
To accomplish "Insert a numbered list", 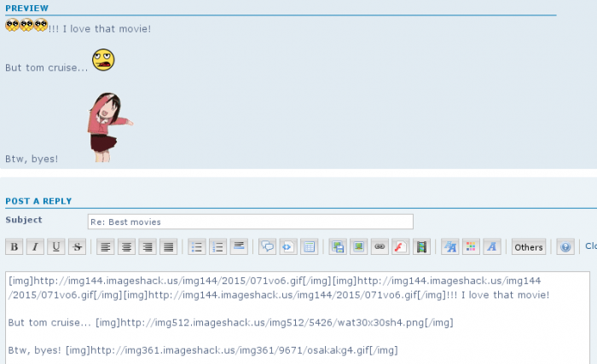I will pyautogui.click(x=217, y=246).
